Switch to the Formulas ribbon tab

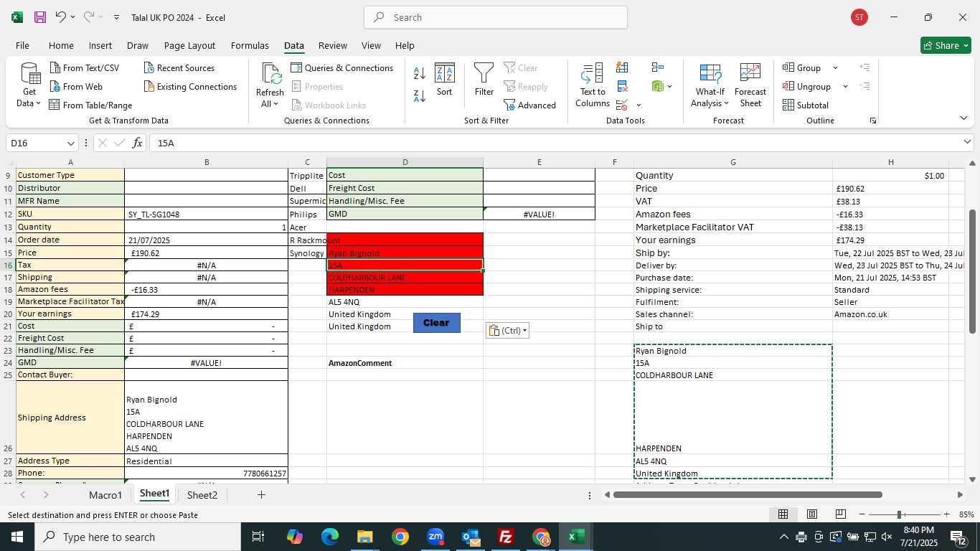[x=250, y=45]
